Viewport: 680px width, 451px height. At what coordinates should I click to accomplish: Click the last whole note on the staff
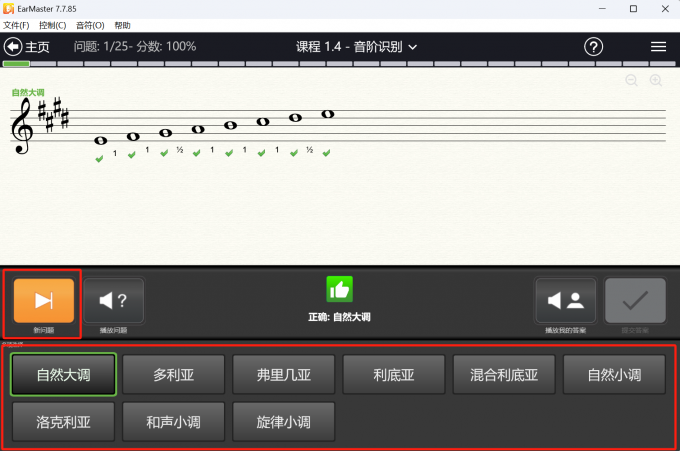(x=328, y=114)
